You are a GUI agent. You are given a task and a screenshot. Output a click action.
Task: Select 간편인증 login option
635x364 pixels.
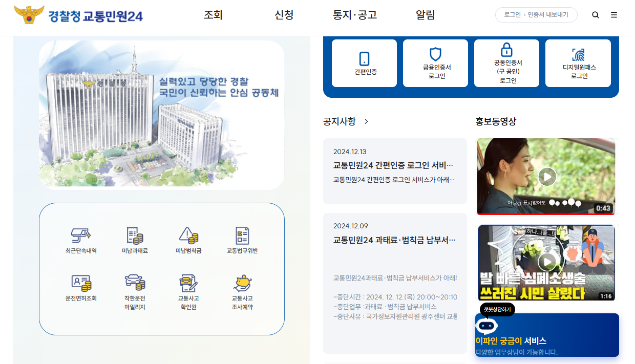(x=364, y=62)
